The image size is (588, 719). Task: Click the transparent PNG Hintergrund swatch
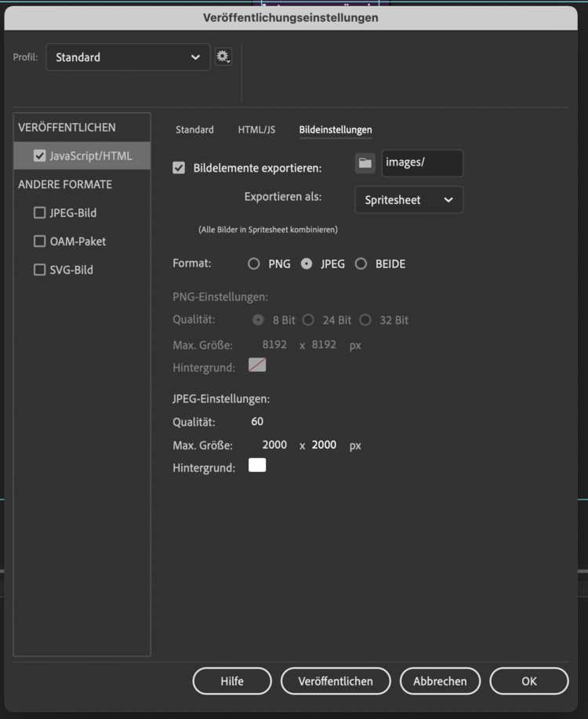coord(257,365)
